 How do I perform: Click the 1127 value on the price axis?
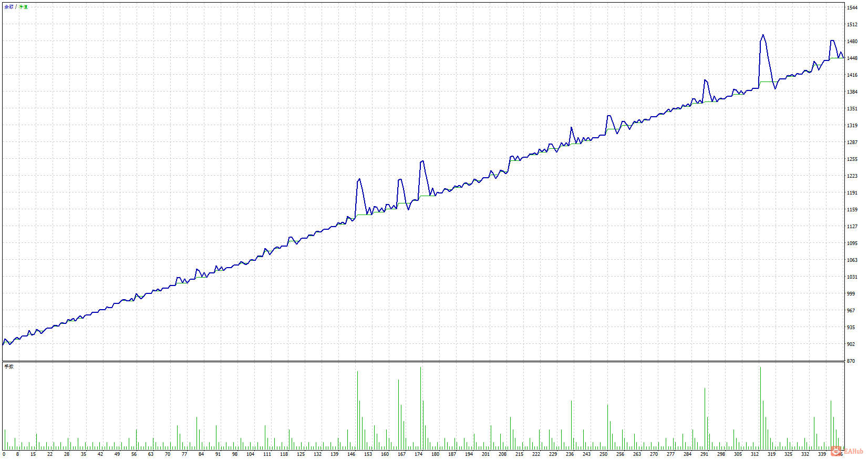point(852,227)
